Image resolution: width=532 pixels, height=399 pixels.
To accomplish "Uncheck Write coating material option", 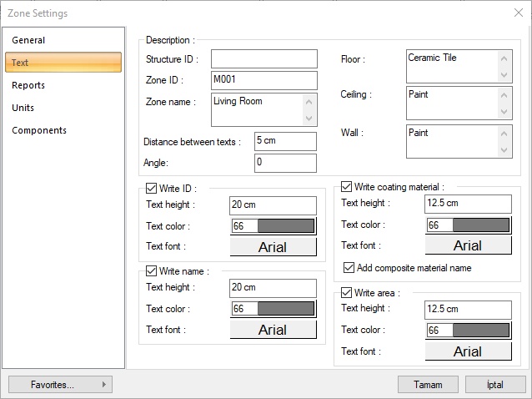I will (347, 186).
